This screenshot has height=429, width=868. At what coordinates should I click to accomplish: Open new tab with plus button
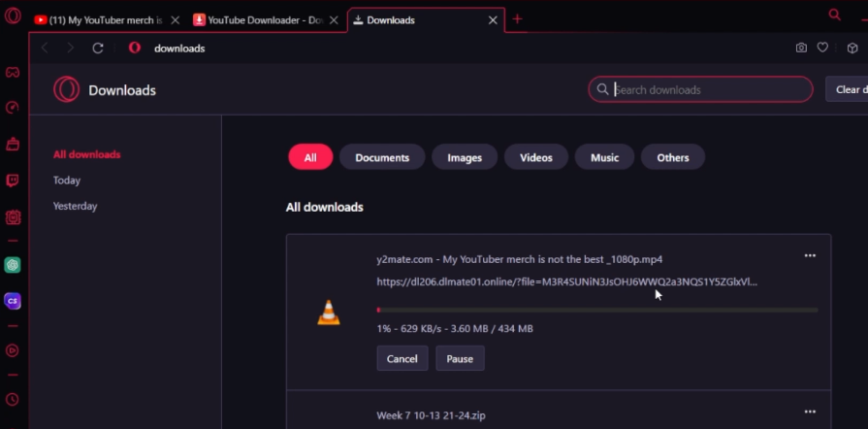point(517,19)
